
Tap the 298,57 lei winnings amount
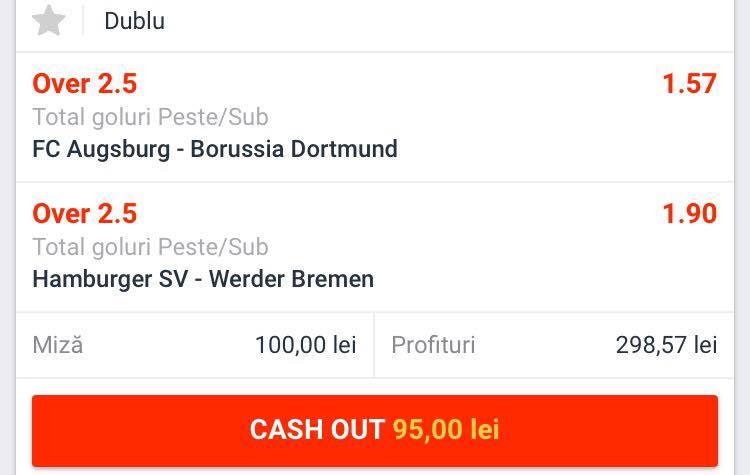666,345
